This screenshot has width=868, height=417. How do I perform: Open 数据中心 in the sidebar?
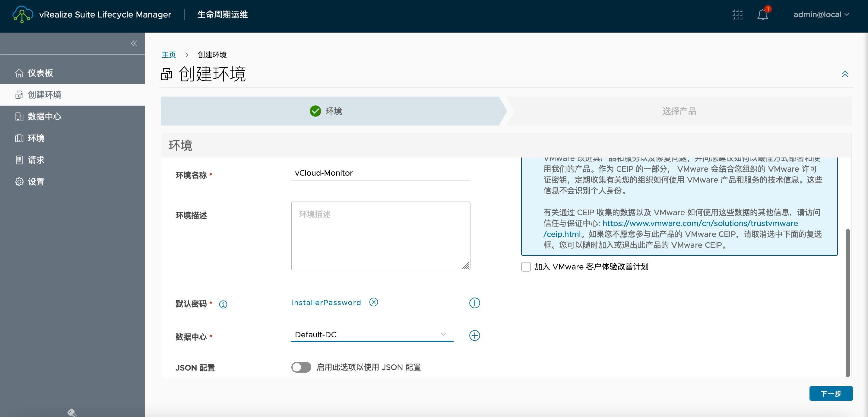(x=72, y=116)
